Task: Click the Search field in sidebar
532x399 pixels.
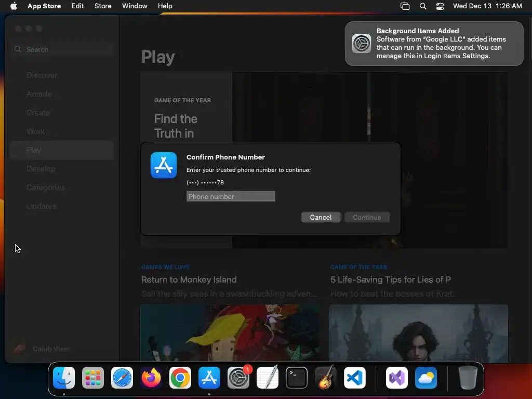Action: (62, 49)
